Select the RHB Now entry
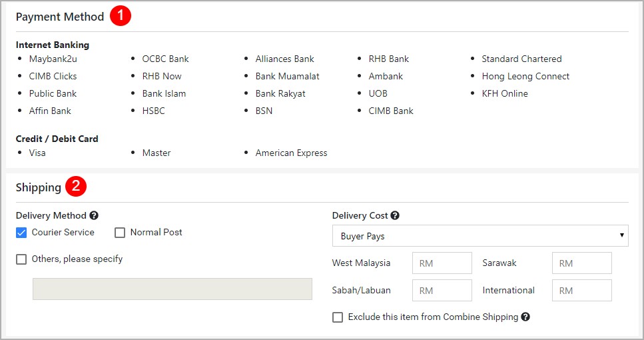The image size is (644, 340). pyautogui.click(x=162, y=76)
